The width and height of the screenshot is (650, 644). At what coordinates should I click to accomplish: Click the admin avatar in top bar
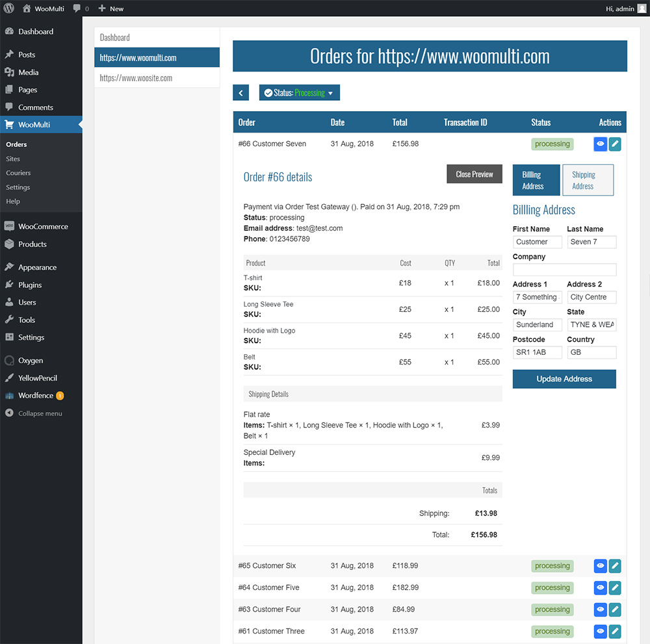click(x=642, y=8)
